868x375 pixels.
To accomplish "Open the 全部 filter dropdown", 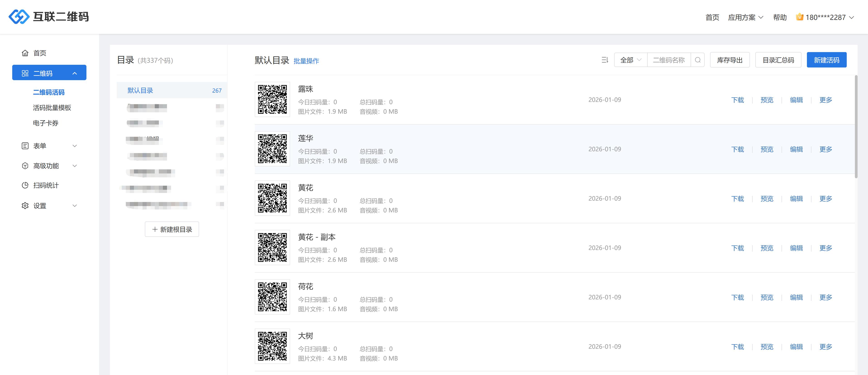I will 630,60.
